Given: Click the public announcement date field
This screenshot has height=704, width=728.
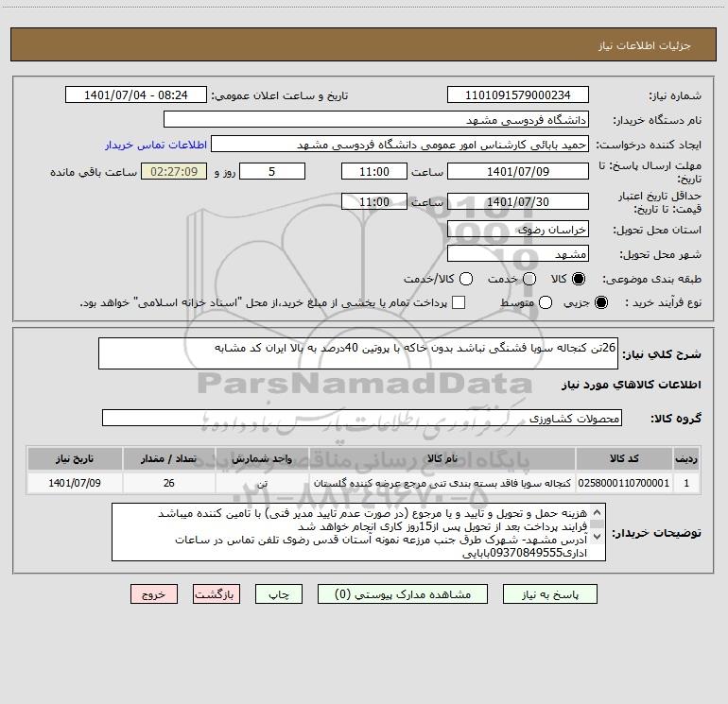Looking at the screenshot, I should 136,94.
